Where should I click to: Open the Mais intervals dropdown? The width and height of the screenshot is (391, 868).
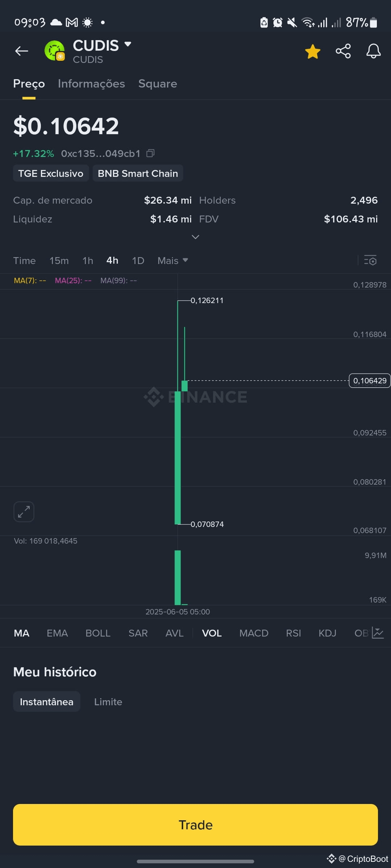[173, 260]
